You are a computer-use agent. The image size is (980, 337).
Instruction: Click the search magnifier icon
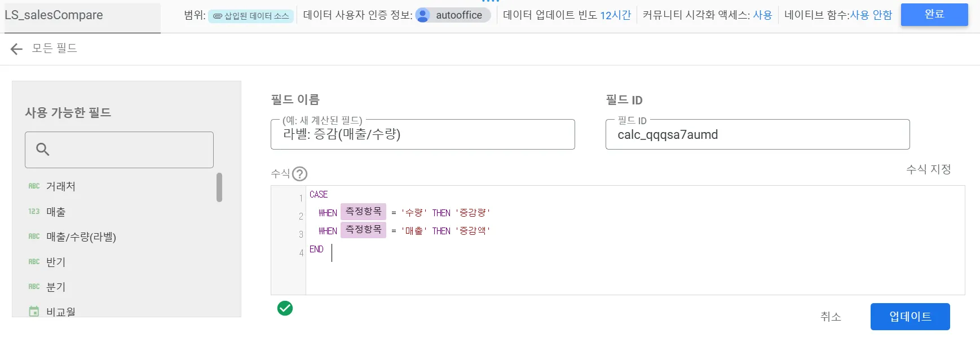click(43, 149)
